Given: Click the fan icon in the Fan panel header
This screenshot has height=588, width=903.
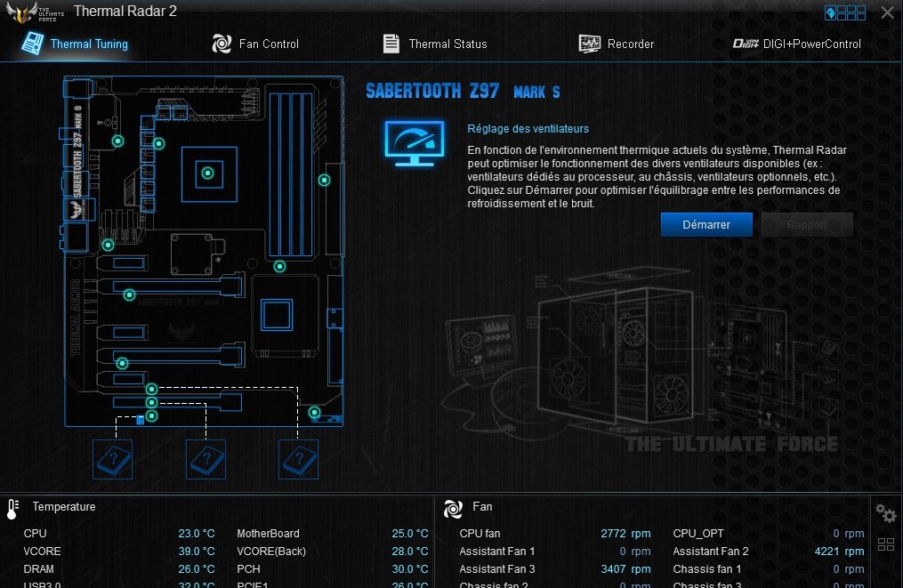Looking at the screenshot, I should (x=453, y=509).
